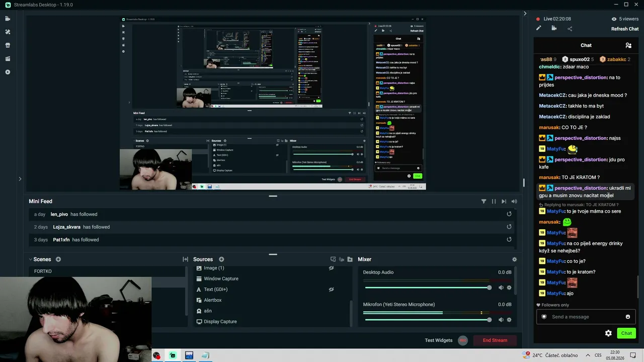
Task: Replay the len_pivo follow alert
Action: pos(509,214)
